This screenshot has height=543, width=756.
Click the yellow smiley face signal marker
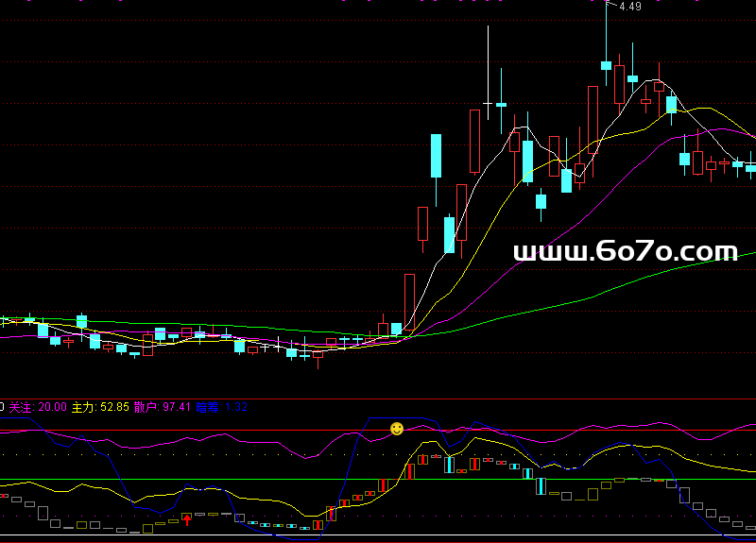(397, 429)
